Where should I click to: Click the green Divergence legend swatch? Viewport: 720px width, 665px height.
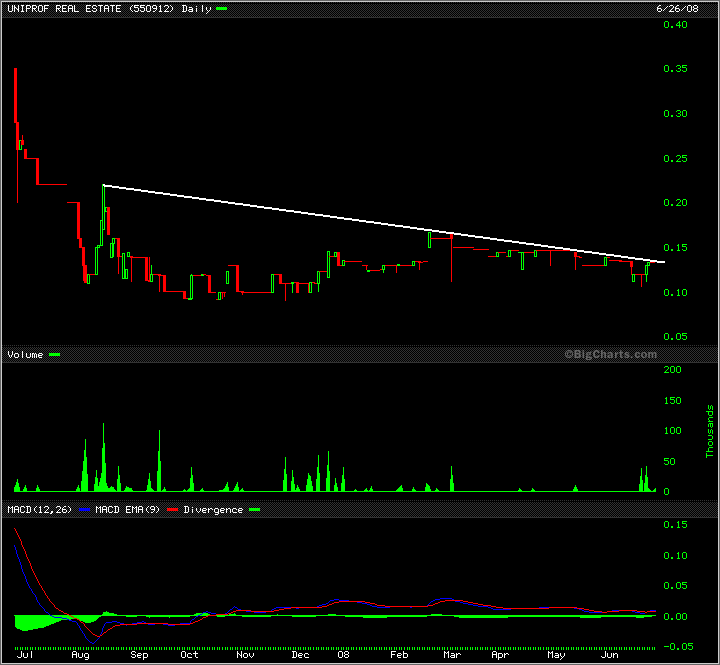[x=254, y=509]
